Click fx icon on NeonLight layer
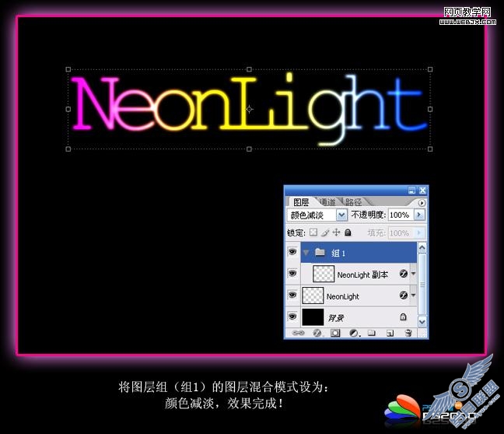Viewport: 504px width, 434px height. (x=404, y=295)
